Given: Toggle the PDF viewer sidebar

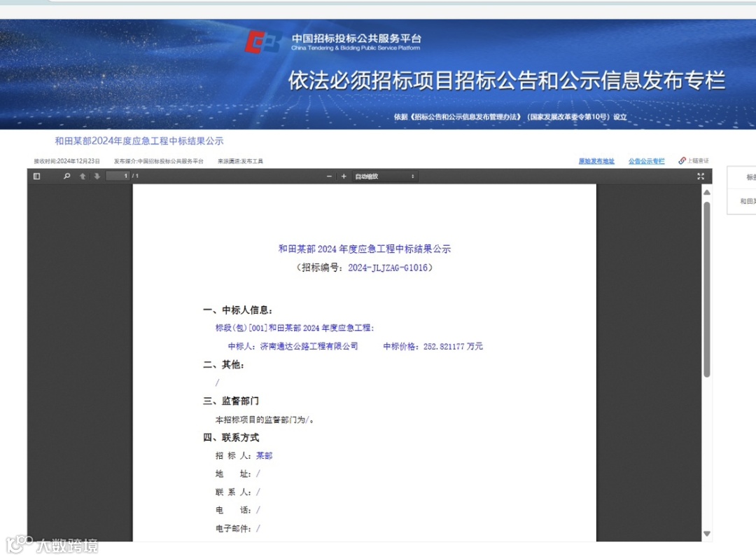Looking at the screenshot, I should 36,177.
